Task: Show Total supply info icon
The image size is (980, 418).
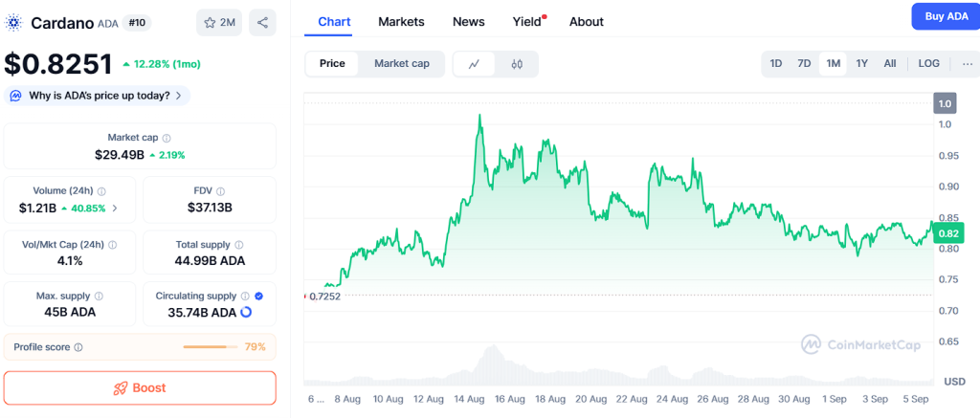Action: coord(238,245)
